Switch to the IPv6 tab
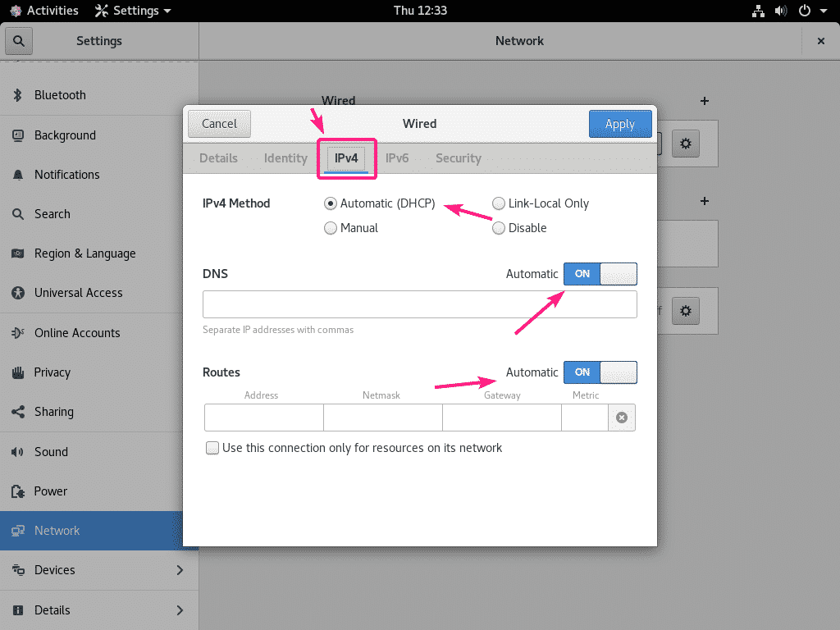The image size is (840, 630). (397, 158)
